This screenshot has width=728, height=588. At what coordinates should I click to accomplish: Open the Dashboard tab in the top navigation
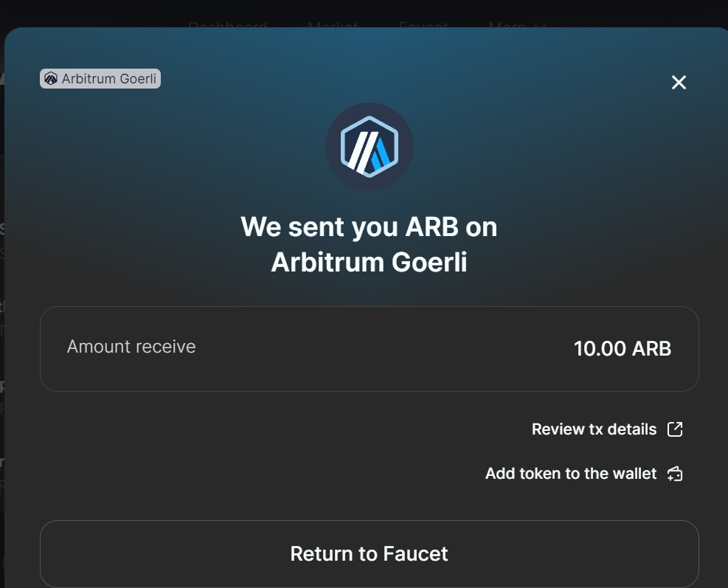click(227, 25)
